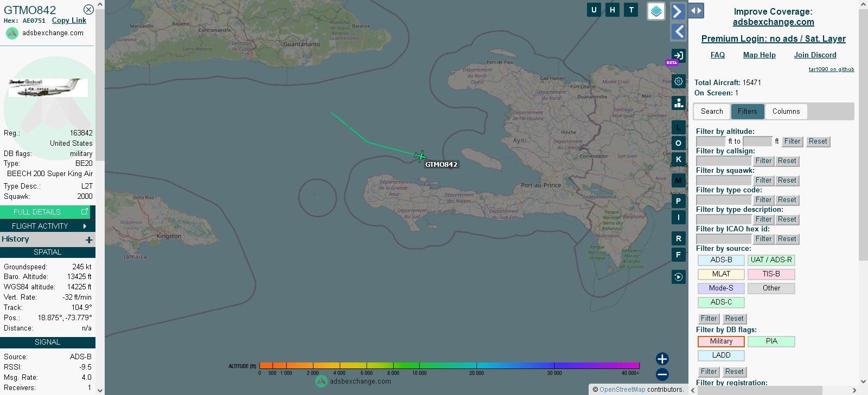The image size is (868, 395).
Task: Apply the callsign Filter button
Action: [763, 161]
